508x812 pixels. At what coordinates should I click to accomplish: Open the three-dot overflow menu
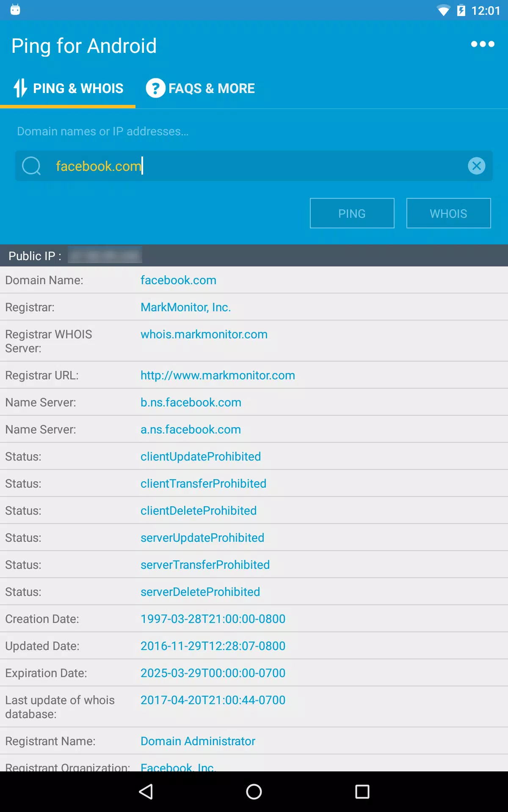pyautogui.click(x=483, y=44)
